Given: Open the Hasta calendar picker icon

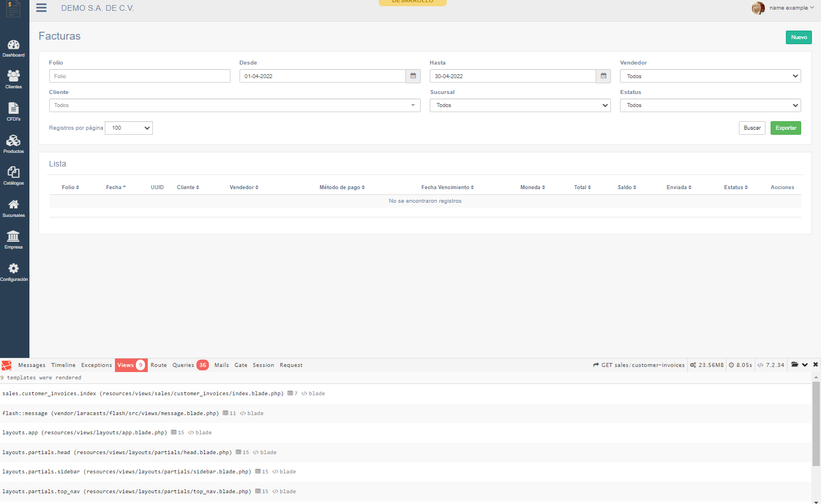Looking at the screenshot, I should click(x=604, y=76).
